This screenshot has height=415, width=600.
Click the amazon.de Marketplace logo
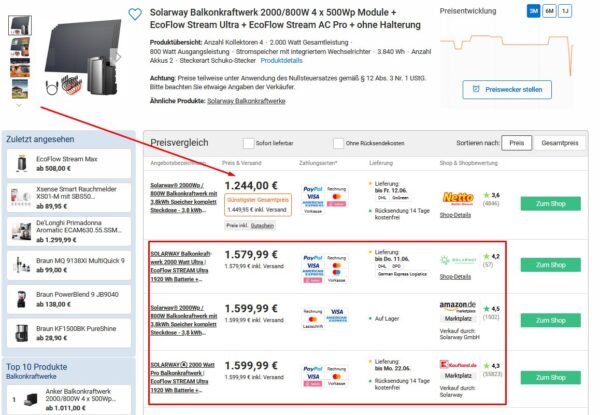(458, 307)
